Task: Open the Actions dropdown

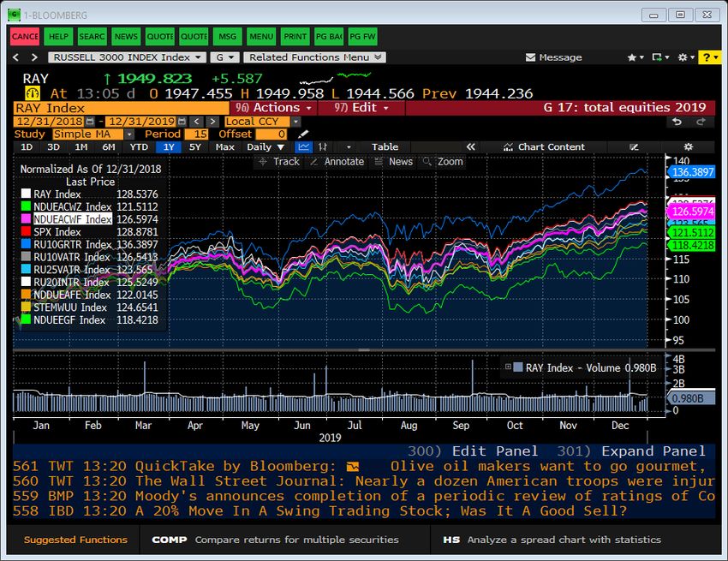Action: pos(273,108)
